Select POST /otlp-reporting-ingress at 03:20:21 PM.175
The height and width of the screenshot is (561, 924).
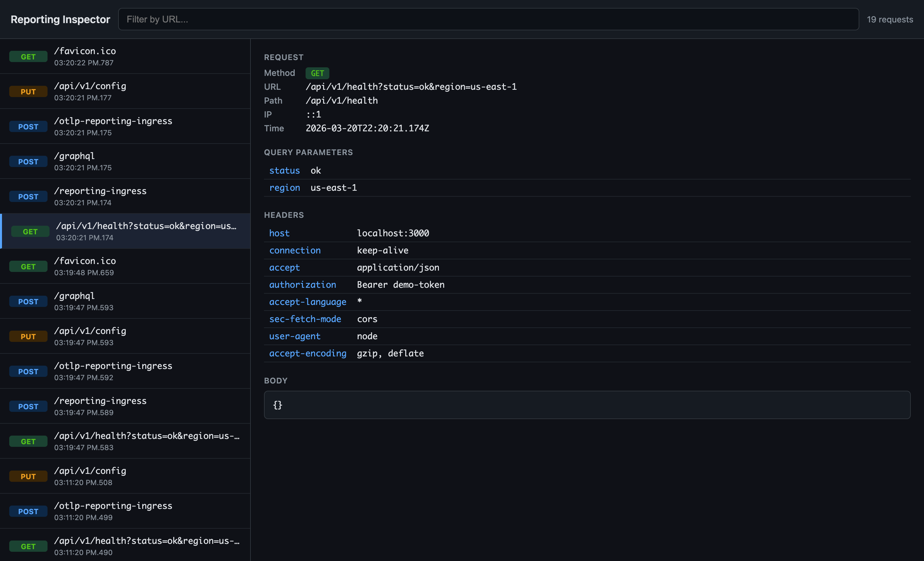coord(125,126)
